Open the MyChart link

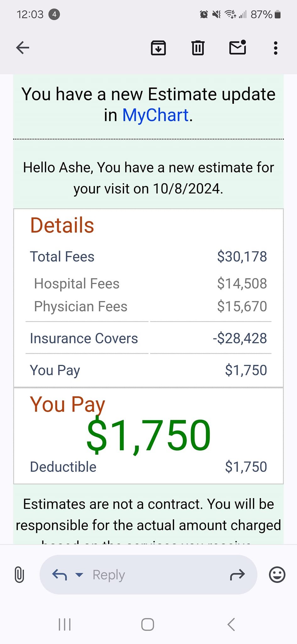click(155, 115)
